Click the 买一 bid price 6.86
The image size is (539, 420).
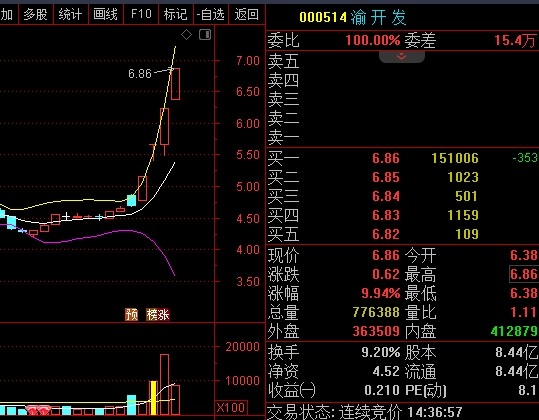click(386, 158)
